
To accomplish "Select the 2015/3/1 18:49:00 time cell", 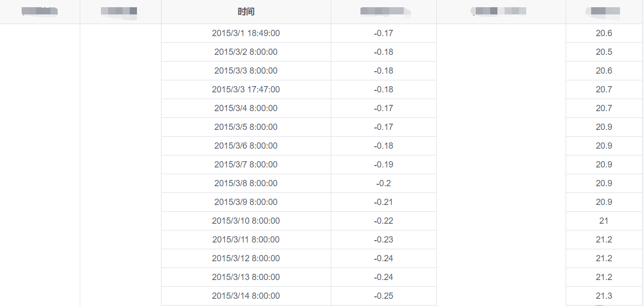I will 246,33.
